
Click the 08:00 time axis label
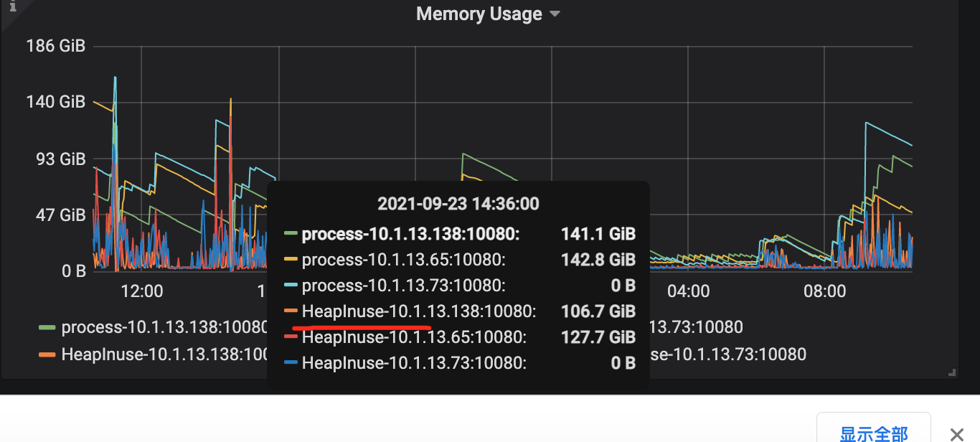825,291
